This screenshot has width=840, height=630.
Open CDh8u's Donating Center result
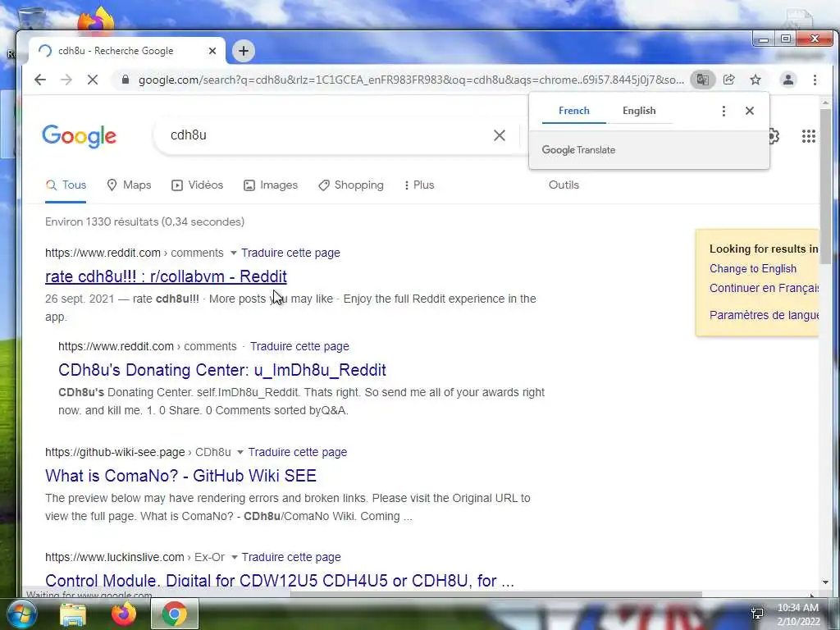pyautogui.click(x=222, y=370)
